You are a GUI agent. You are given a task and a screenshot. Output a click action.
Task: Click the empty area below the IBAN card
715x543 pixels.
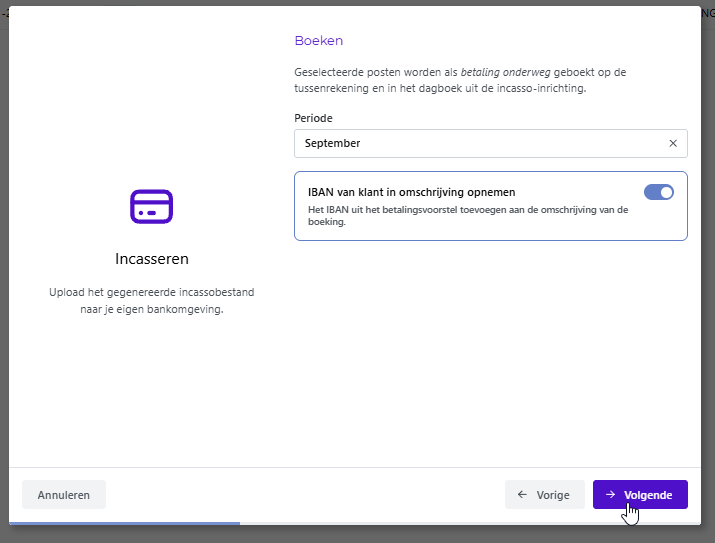[x=491, y=351]
